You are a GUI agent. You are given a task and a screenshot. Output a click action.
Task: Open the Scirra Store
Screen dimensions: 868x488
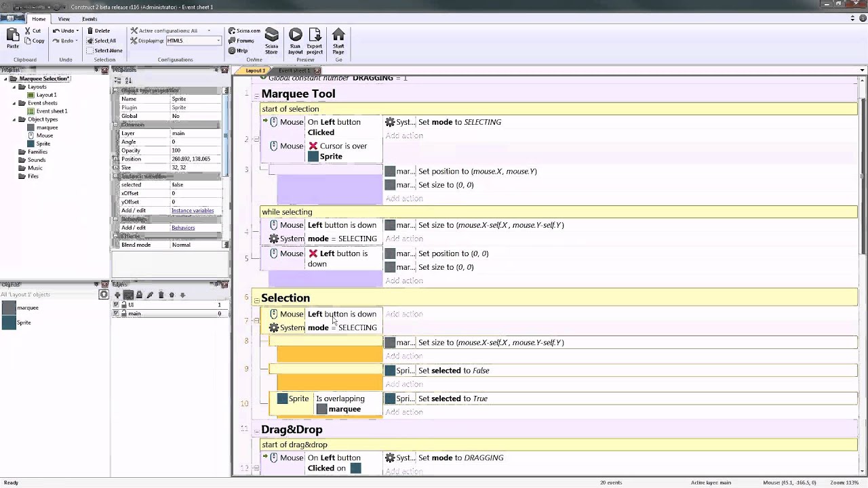271,41
